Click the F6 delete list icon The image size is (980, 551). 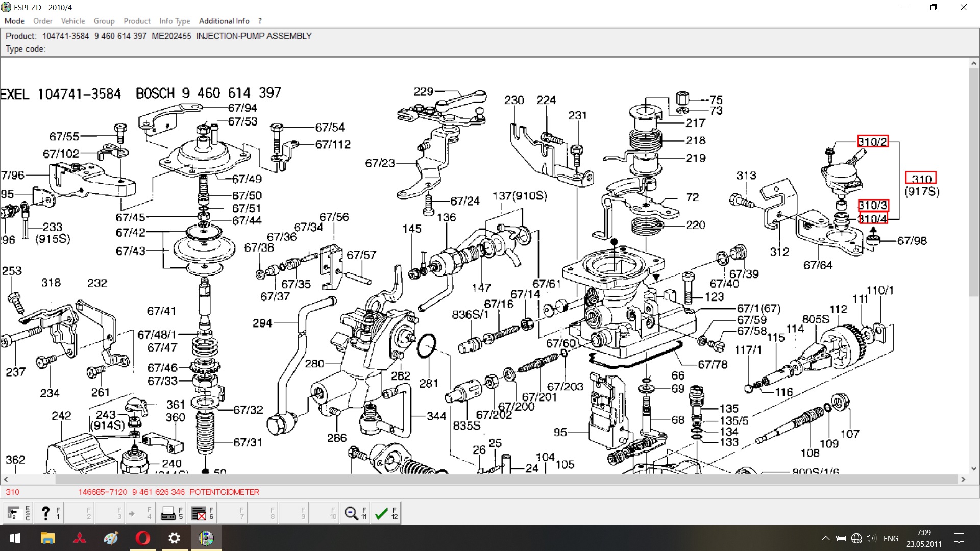coord(202,513)
